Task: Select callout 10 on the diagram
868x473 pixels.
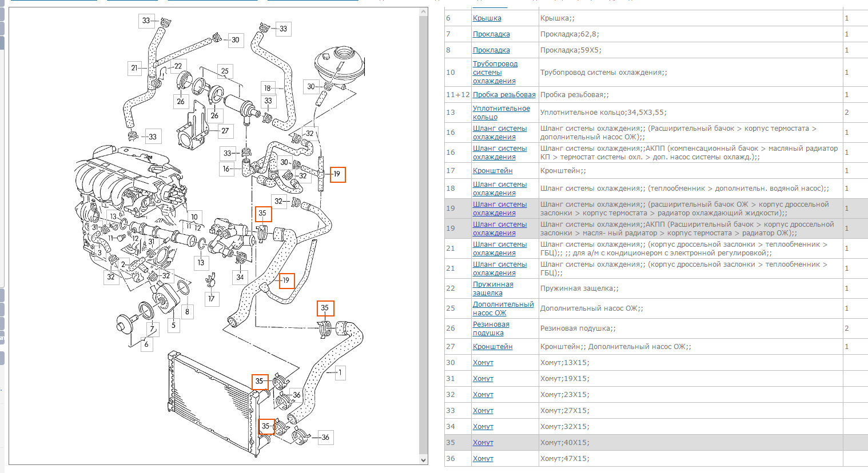Action: pos(194,217)
